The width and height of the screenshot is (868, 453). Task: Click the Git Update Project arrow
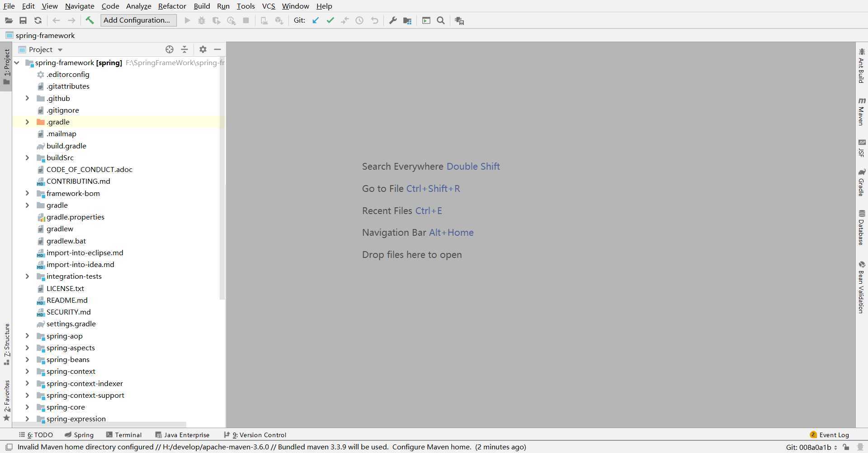point(316,20)
